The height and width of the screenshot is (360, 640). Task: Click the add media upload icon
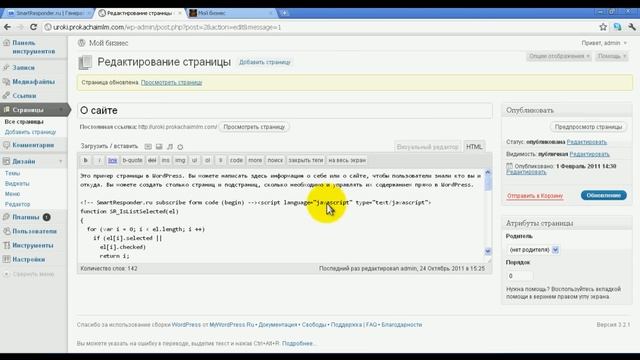coord(180,147)
